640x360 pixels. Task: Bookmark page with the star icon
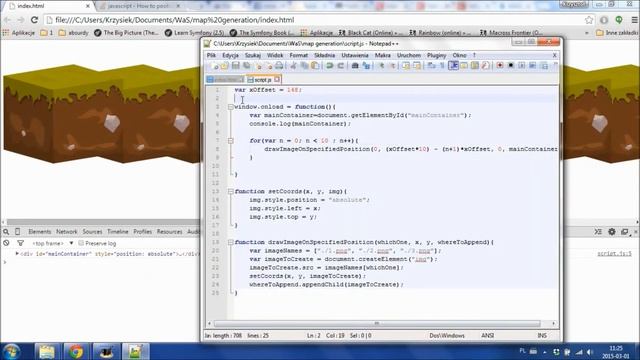coord(589,20)
